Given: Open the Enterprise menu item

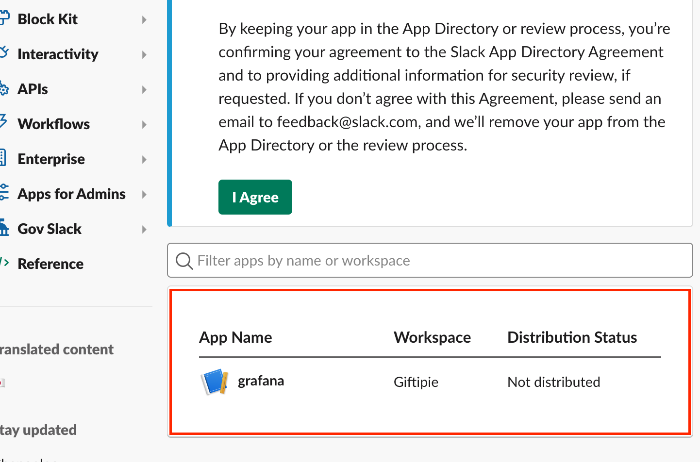Looking at the screenshot, I should point(51,159).
